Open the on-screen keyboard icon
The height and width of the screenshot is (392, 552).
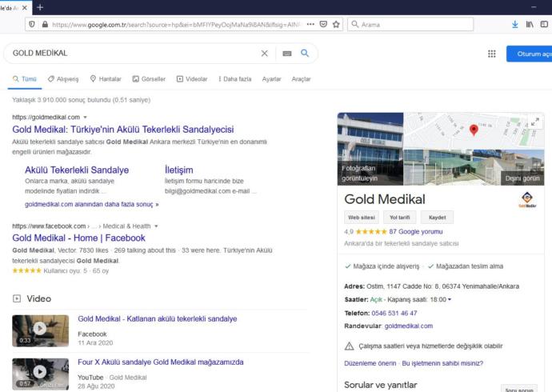(287, 54)
